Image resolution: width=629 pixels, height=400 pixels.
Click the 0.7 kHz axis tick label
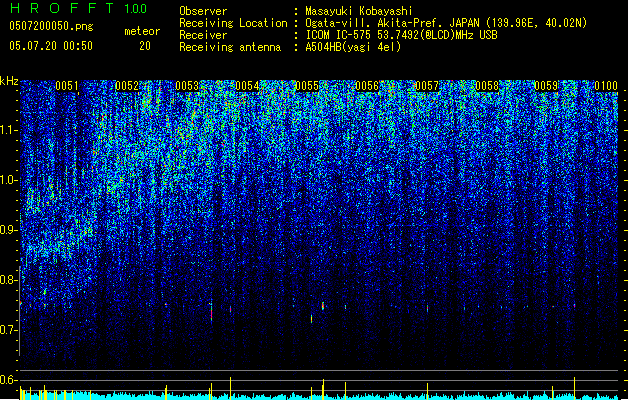click(x=9, y=330)
